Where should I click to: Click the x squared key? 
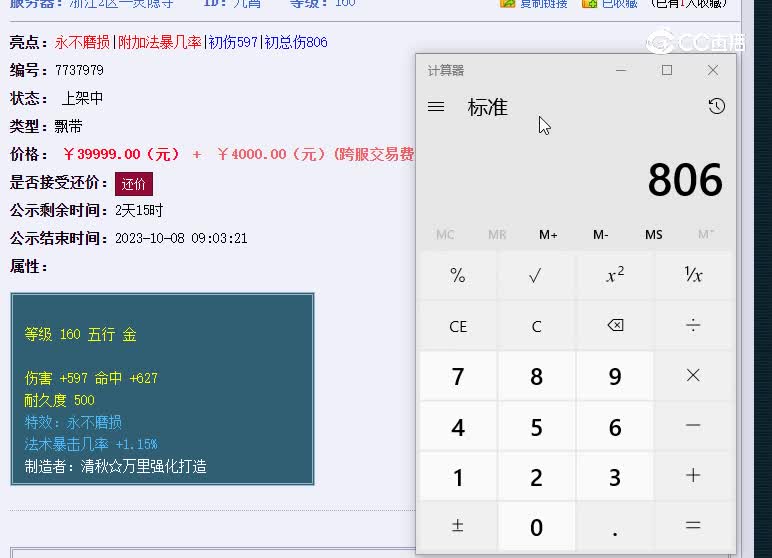click(x=614, y=275)
